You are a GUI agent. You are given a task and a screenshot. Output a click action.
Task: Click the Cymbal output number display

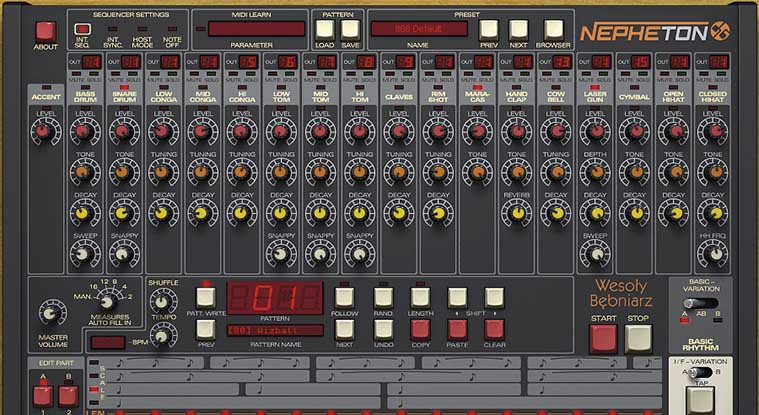click(641, 62)
